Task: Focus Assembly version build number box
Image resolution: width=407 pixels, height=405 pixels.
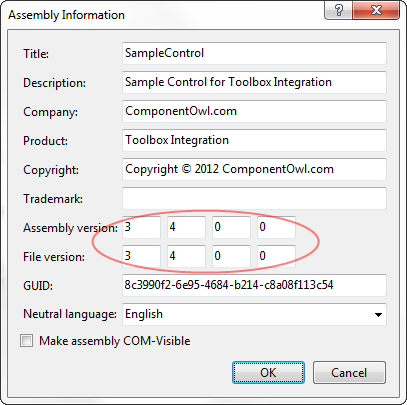Action: (x=231, y=227)
